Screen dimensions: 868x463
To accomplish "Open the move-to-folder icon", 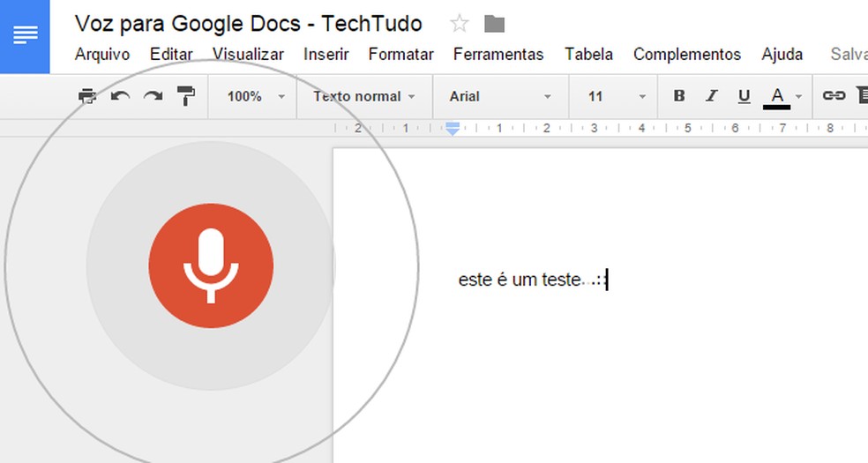I will click(494, 24).
